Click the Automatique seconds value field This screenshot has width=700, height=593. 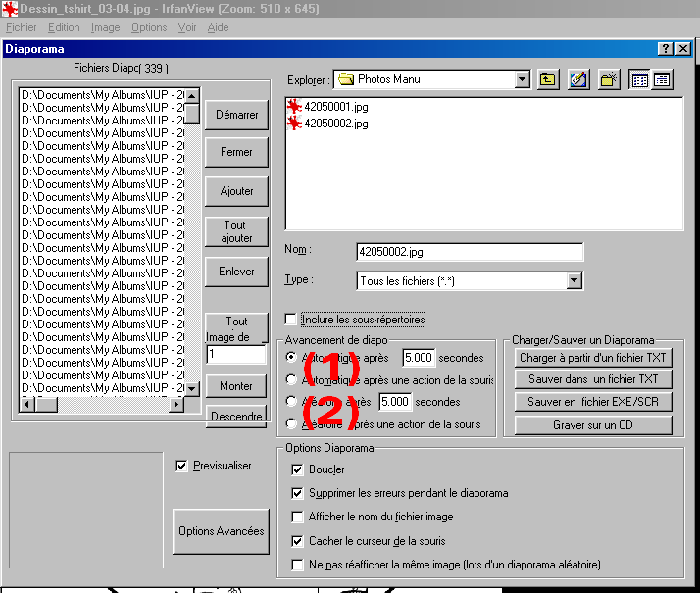419,358
